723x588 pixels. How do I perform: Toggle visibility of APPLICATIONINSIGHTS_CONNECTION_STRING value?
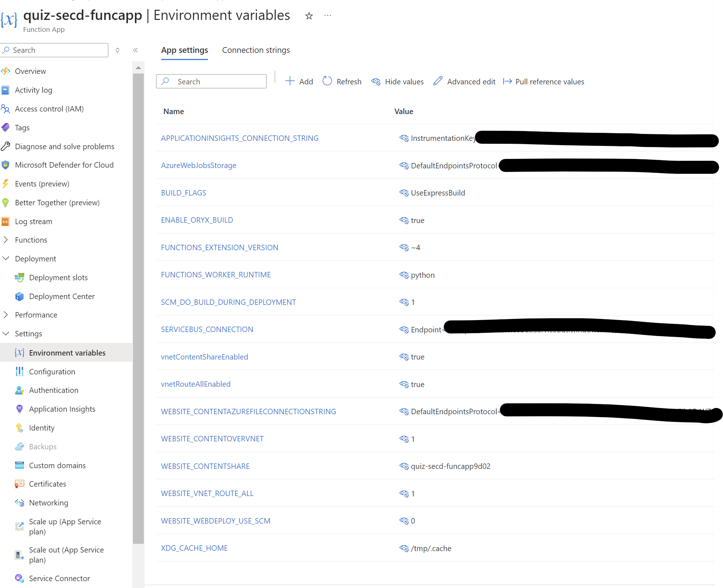[x=404, y=138]
